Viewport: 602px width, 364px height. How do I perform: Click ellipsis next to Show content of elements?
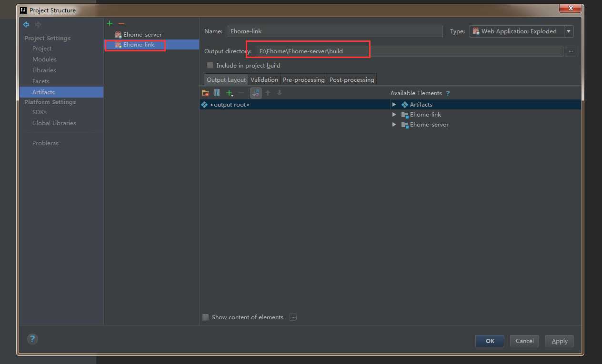pos(293,317)
